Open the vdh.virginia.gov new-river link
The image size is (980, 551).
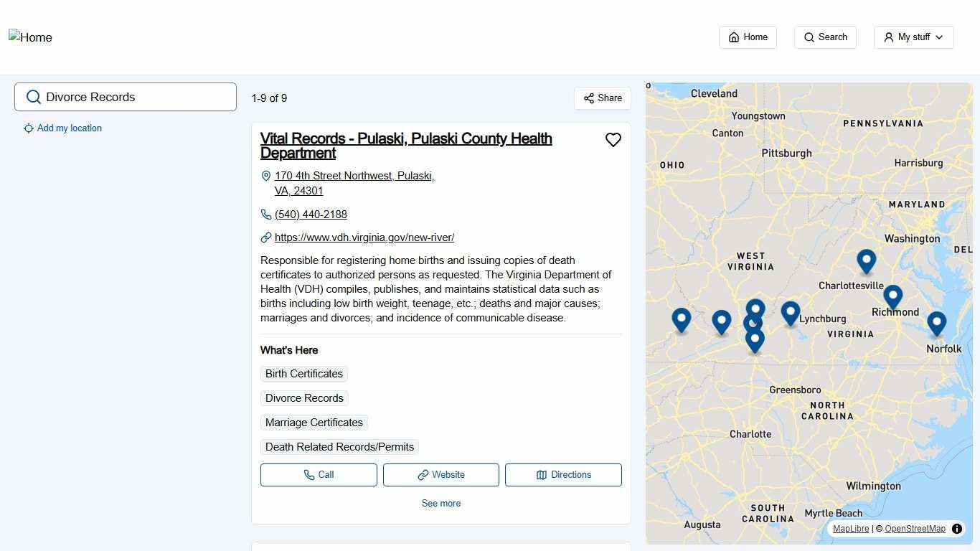(364, 237)
